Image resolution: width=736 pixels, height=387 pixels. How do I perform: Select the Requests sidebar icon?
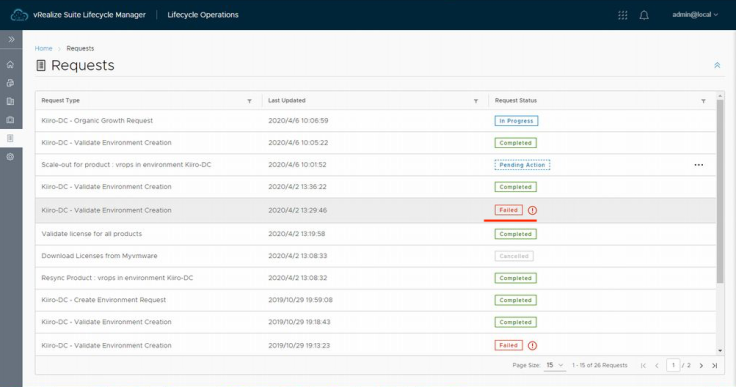[10, 138]
